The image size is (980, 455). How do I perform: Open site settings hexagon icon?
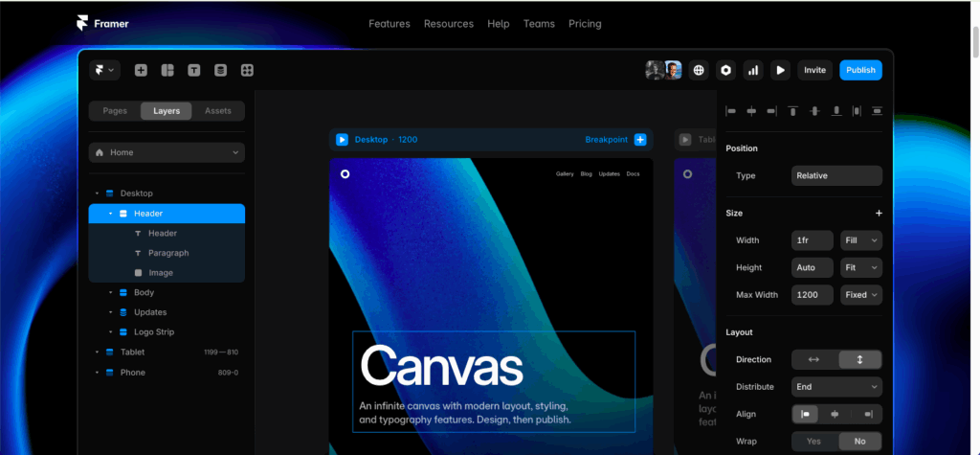pyautogui.click(x=726, y=70)
